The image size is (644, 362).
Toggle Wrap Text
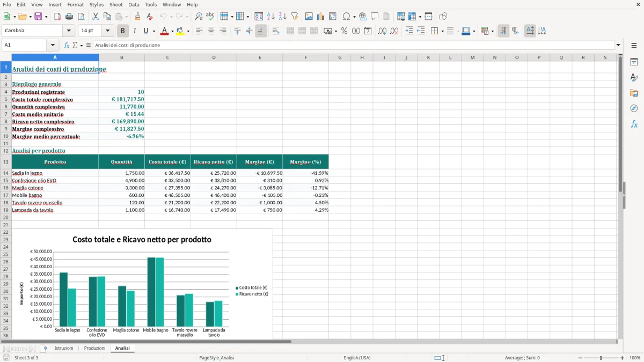click(x=276, y=31)
